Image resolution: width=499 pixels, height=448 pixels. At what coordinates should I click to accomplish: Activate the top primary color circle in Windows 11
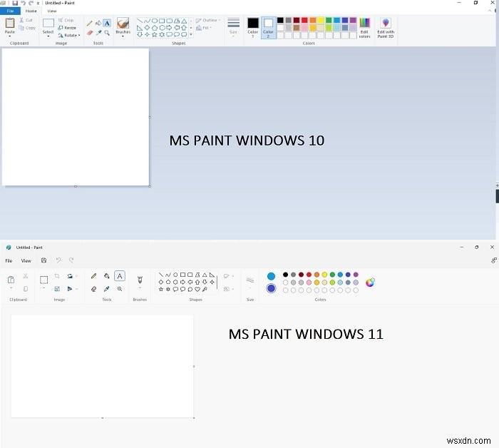point(271,276)
